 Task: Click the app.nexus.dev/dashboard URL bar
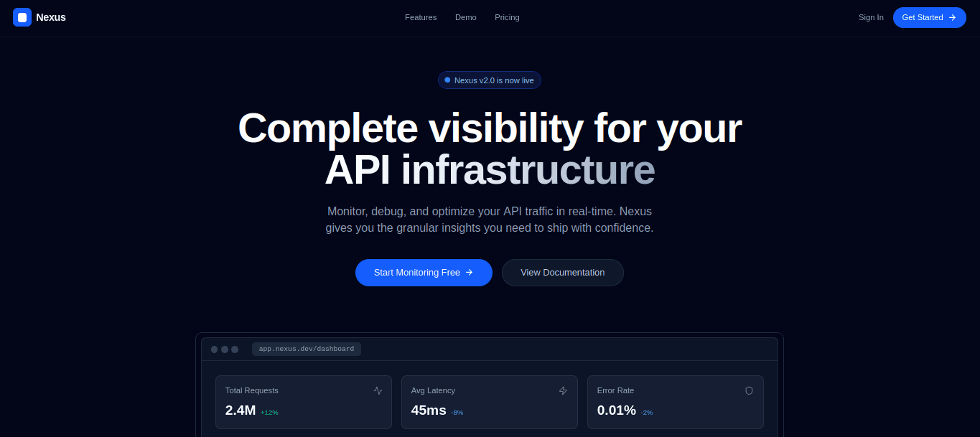coord(307,349)
